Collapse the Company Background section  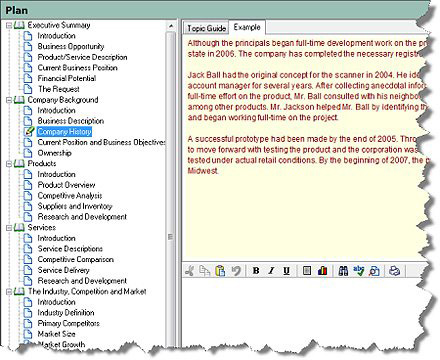tap(9, 100)
